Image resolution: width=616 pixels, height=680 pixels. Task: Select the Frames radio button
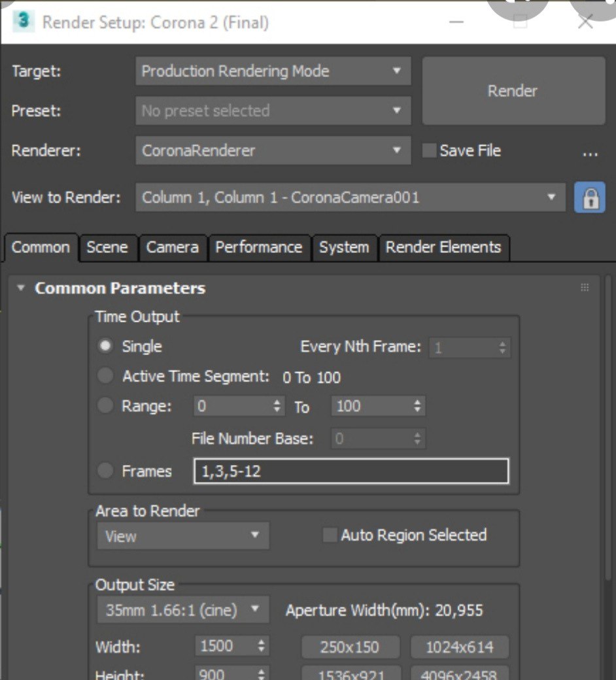[x=105, y=471]
